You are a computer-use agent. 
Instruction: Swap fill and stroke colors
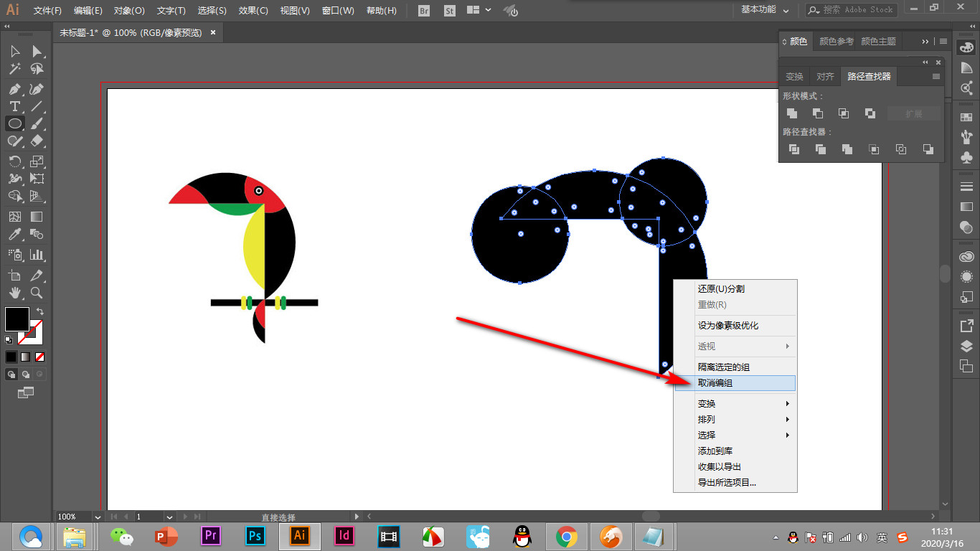click(40, 312)
